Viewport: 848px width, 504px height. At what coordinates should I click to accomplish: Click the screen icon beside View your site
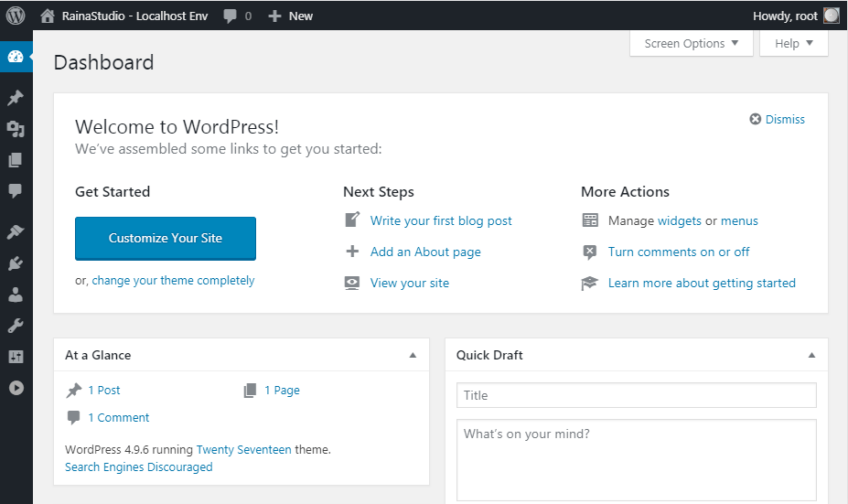tap(352, 283)
